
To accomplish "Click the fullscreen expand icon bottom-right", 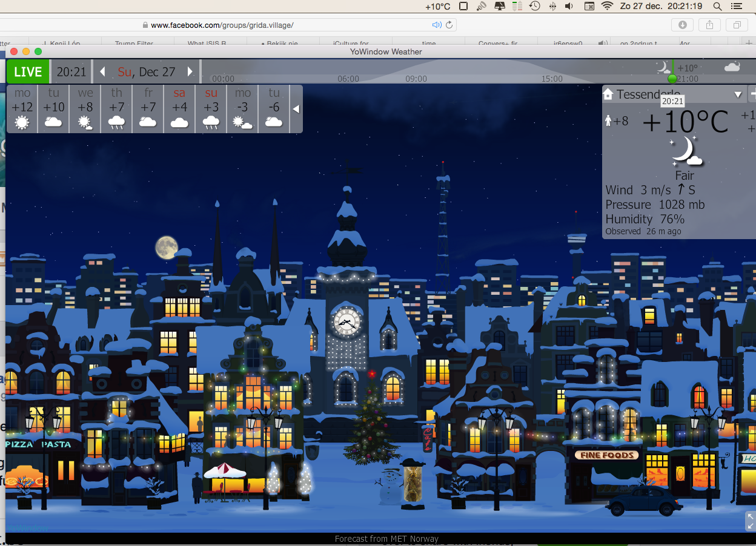I will (x=751, y=521).
